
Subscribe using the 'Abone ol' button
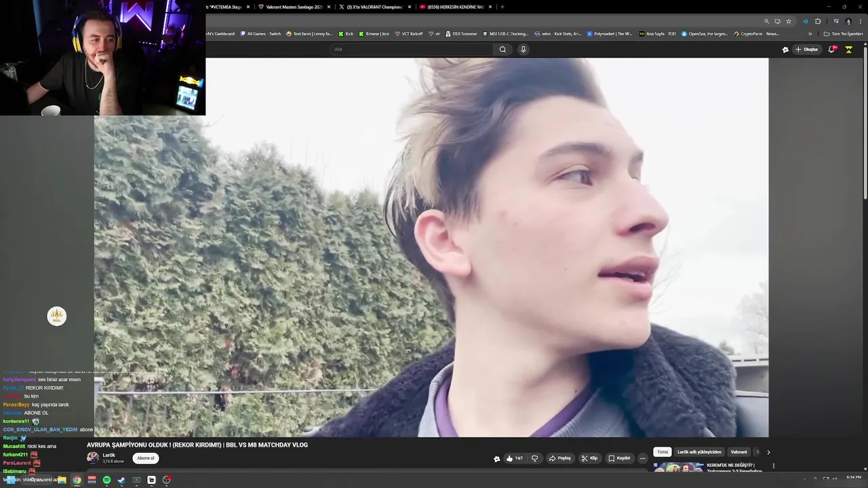(146, 458)
